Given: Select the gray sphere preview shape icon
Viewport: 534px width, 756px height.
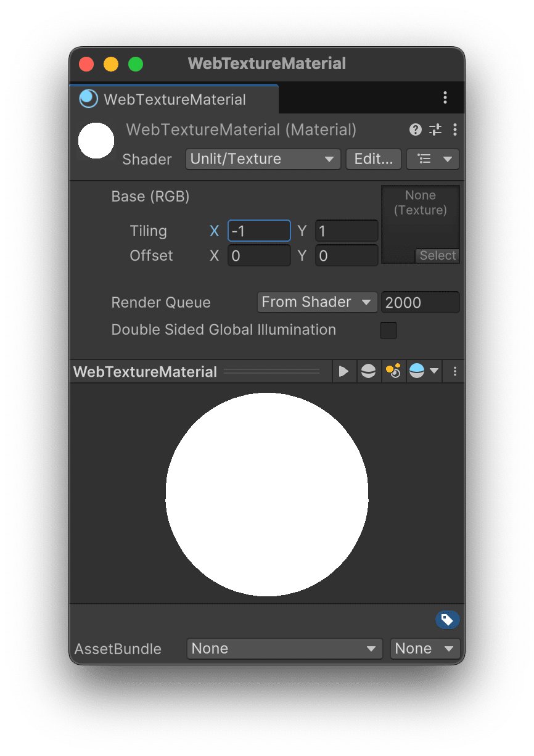Looking at the screenshot, I should tap(368, 371).
